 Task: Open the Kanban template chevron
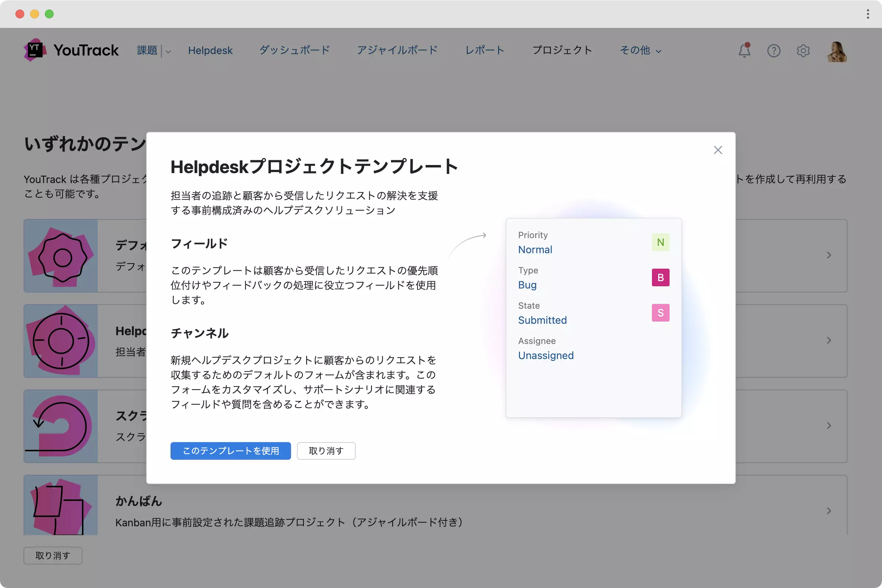click(x=829, y=511)
